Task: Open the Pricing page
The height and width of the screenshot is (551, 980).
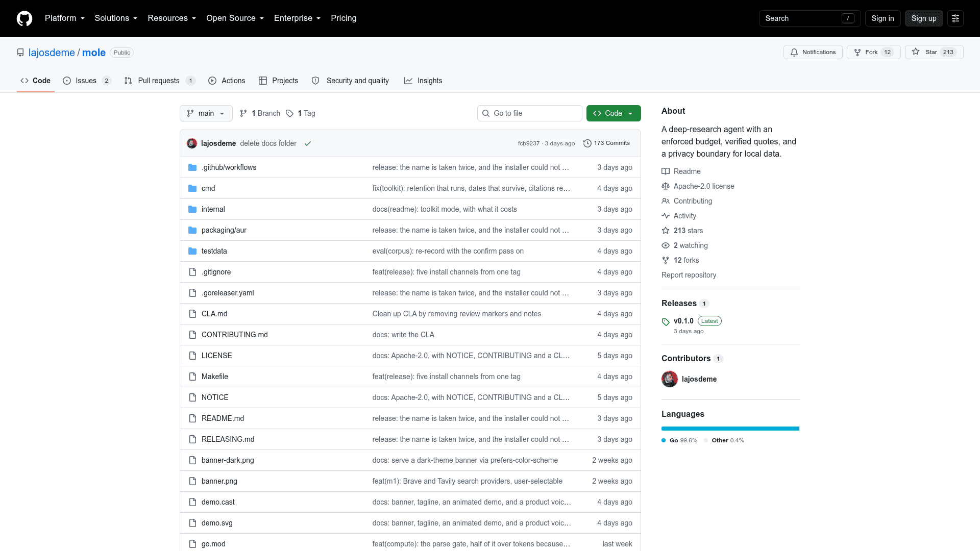Action: click(344, 18)
